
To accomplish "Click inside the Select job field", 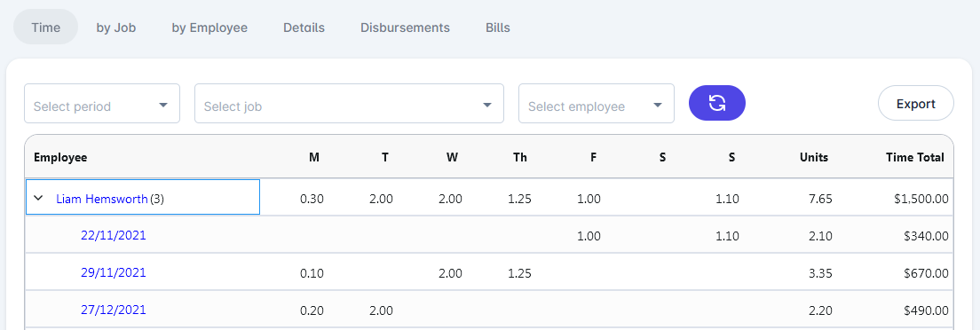I will pyautogui.click(x=350, y=104).
